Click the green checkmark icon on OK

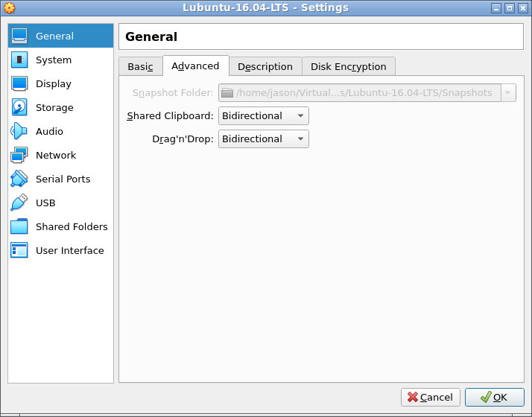pos(486,397)
